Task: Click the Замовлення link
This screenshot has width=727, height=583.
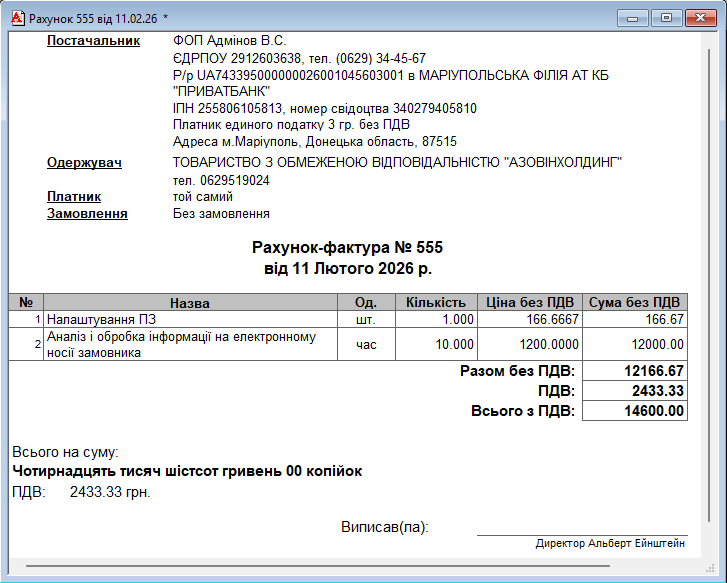Action: pyautogui.click(x=87, y=214)
